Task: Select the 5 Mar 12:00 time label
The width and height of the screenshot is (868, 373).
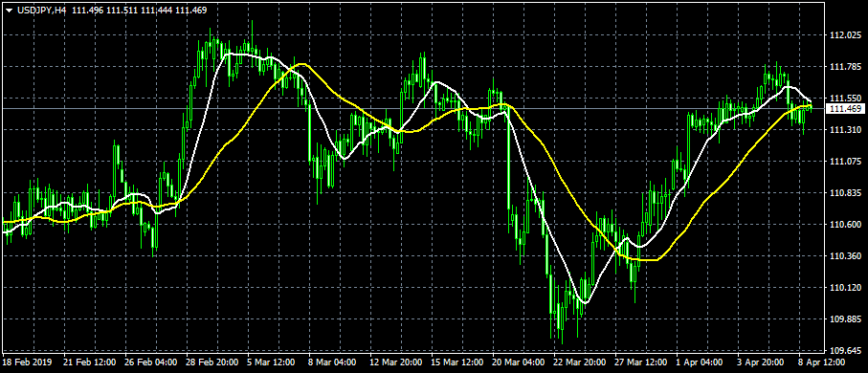Action: coord(270,362)
